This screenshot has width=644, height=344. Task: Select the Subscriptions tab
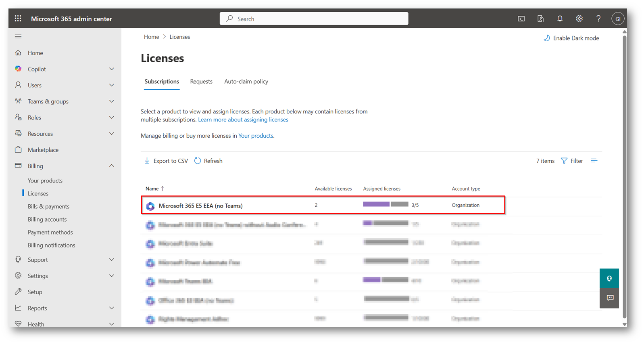coord(162,82)
